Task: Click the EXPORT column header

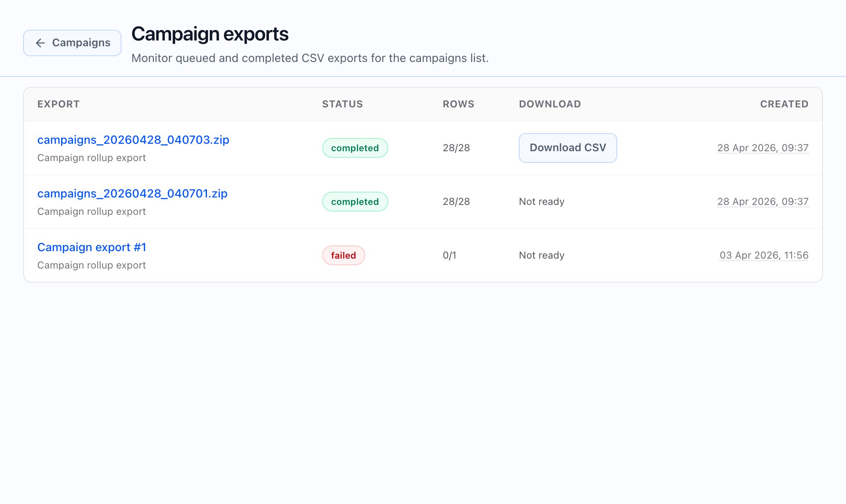Action: click(58, 104)
